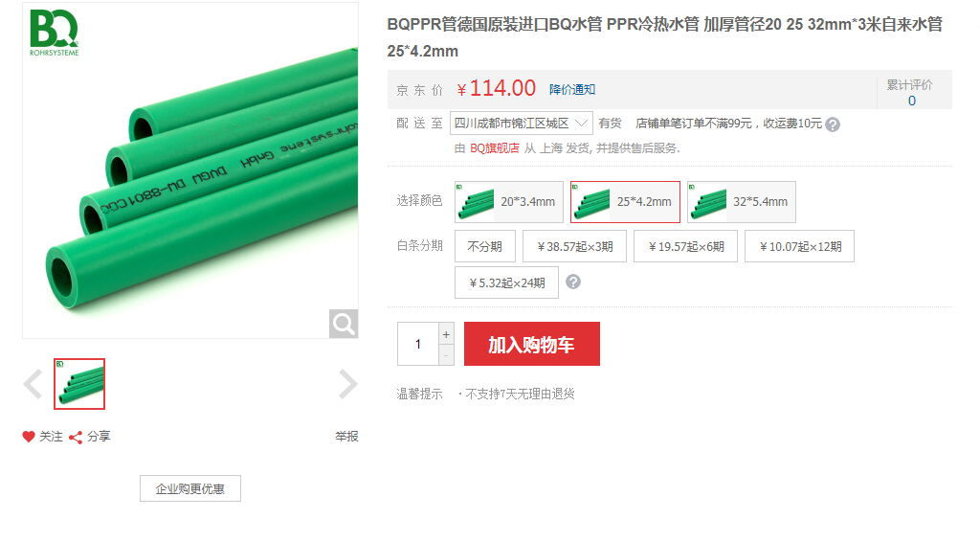This screenshot has height=542, width=980.
Task: Open the BQ旗舰店 store link
Action: click(495, 148)
